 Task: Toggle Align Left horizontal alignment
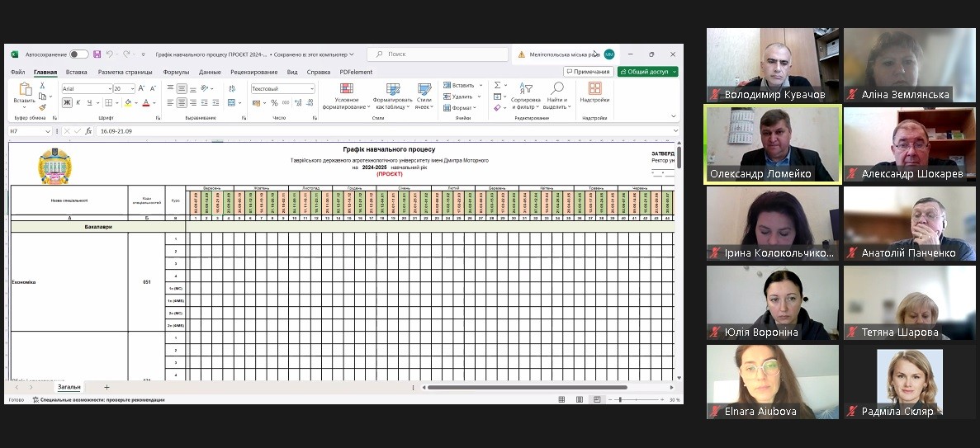(x=171, y=102)
